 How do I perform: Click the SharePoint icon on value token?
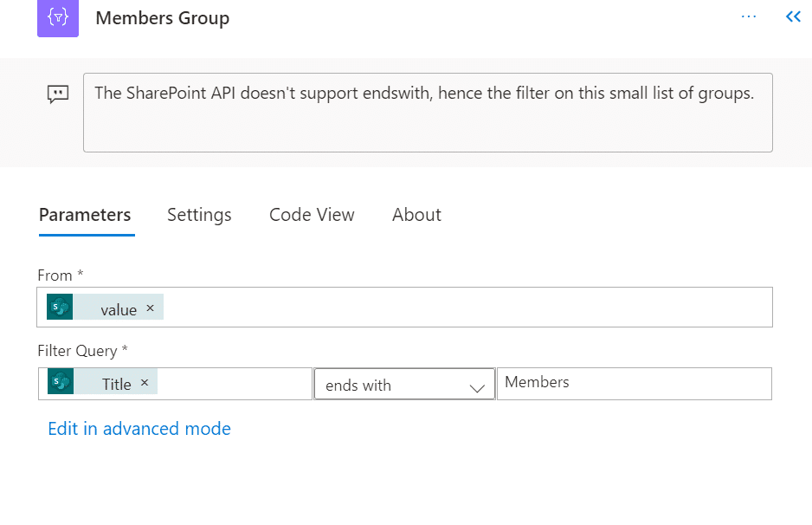(x=60, y=307)
